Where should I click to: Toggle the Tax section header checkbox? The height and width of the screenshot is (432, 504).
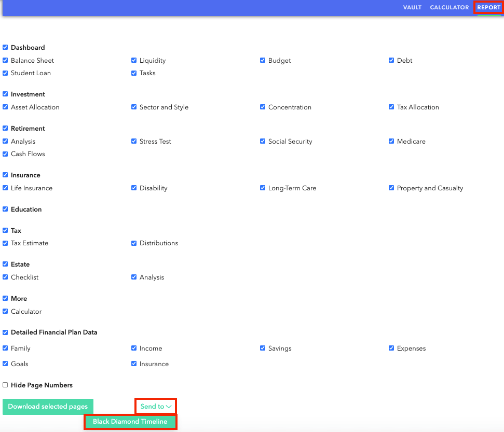coord(5,230)
